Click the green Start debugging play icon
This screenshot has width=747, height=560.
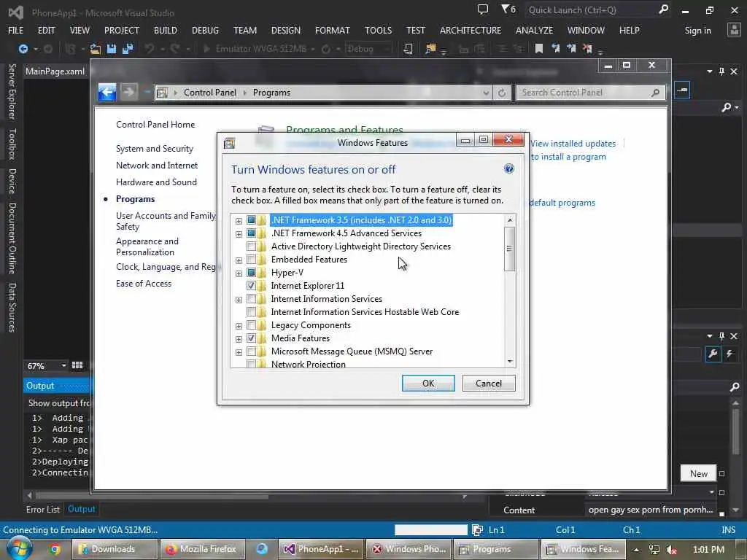click(206, 49)
